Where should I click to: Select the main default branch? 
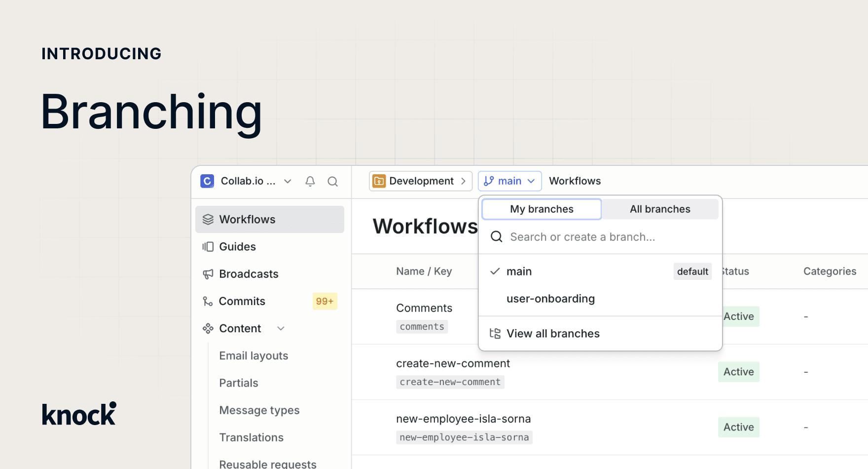[519, 272]
